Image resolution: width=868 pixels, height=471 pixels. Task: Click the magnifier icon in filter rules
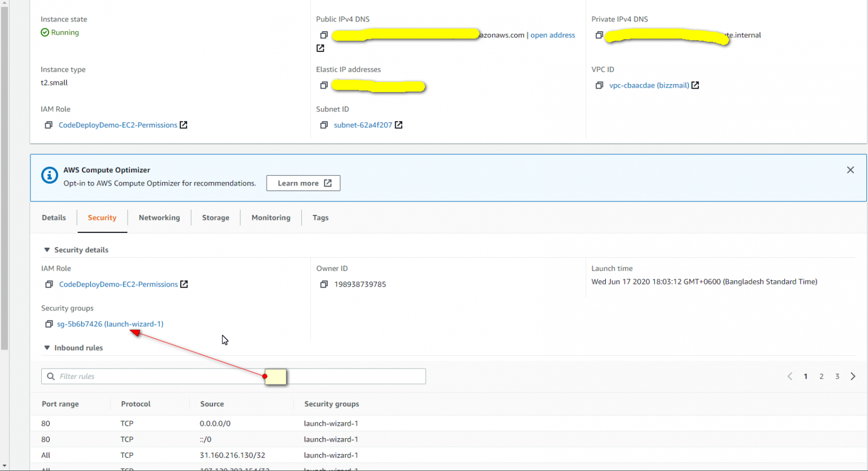click(x=51, y=376)
